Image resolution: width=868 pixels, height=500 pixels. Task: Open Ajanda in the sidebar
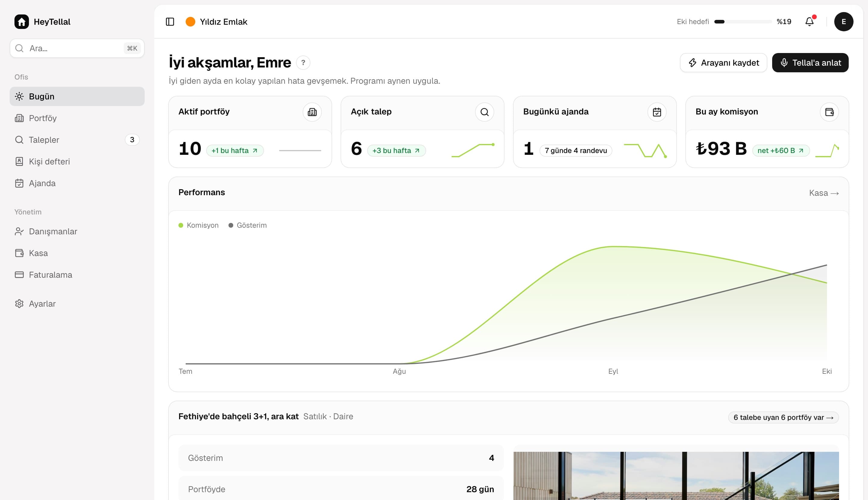pyautogui.click(x=77, y=183)
